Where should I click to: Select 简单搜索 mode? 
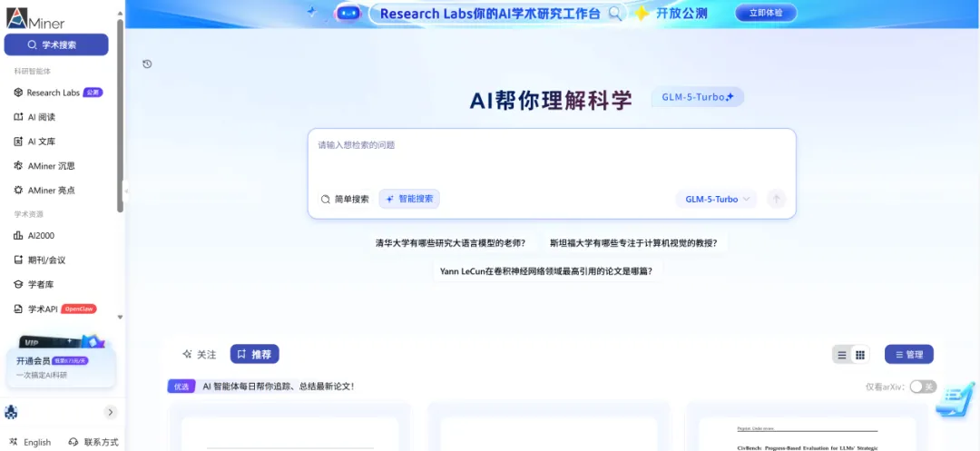coord(345,200)
